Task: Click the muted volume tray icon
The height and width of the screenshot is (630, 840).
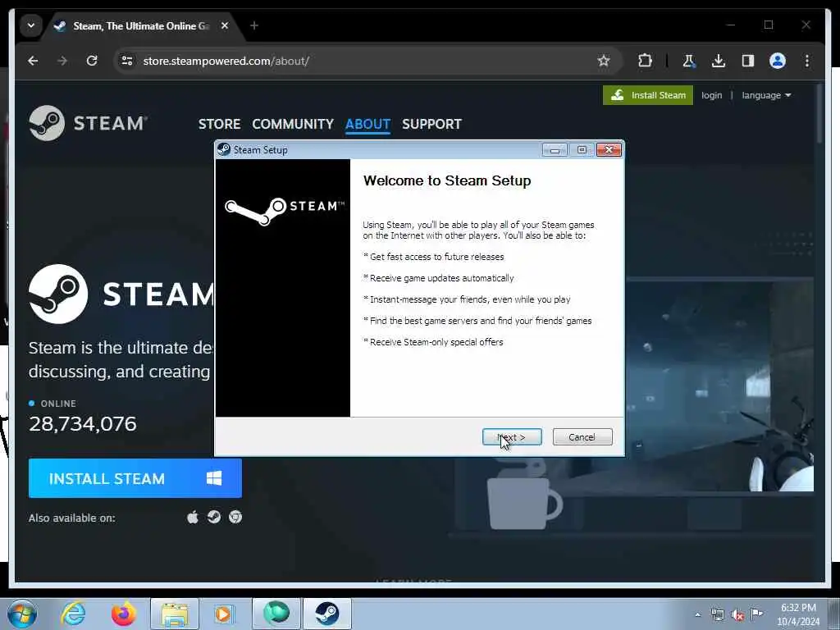Action: coord(737,615)
